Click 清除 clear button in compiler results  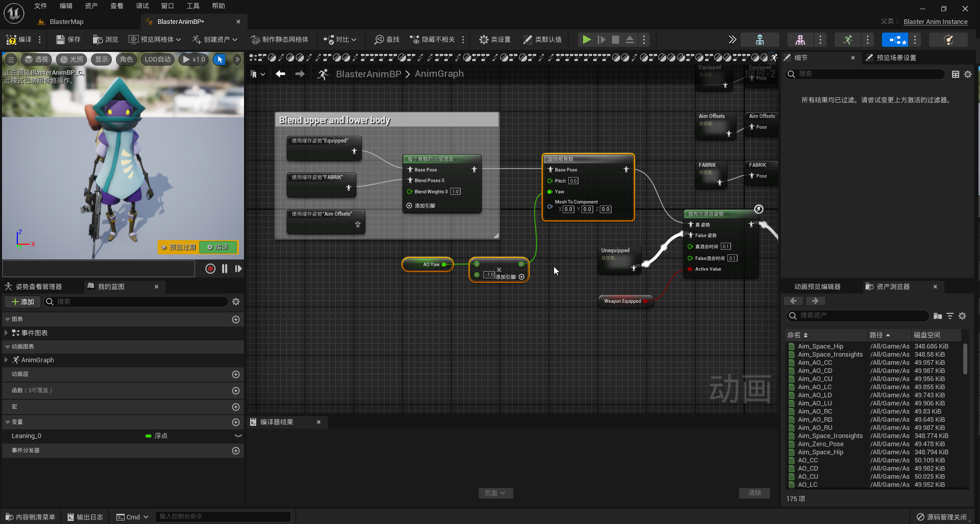coord(754,493)
